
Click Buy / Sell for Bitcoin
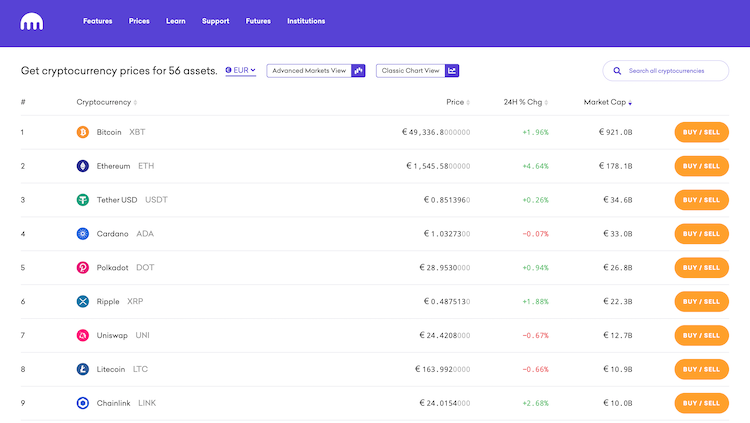coord(701,132)
